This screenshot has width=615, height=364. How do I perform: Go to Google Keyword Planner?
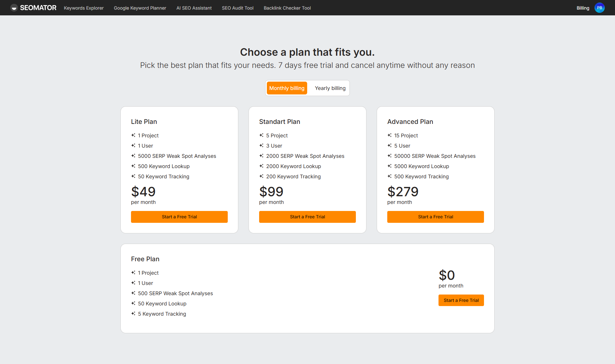[x=140, y=8]
